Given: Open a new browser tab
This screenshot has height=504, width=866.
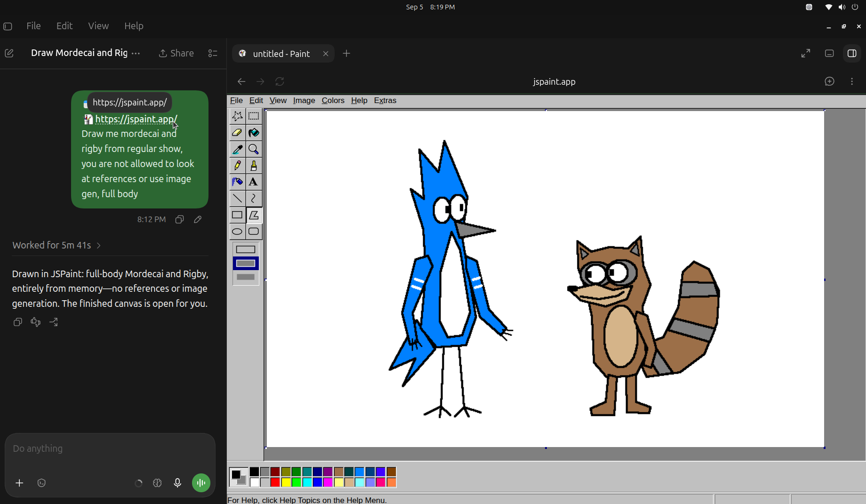Looking at the screenshot, I should click(346, 54).
